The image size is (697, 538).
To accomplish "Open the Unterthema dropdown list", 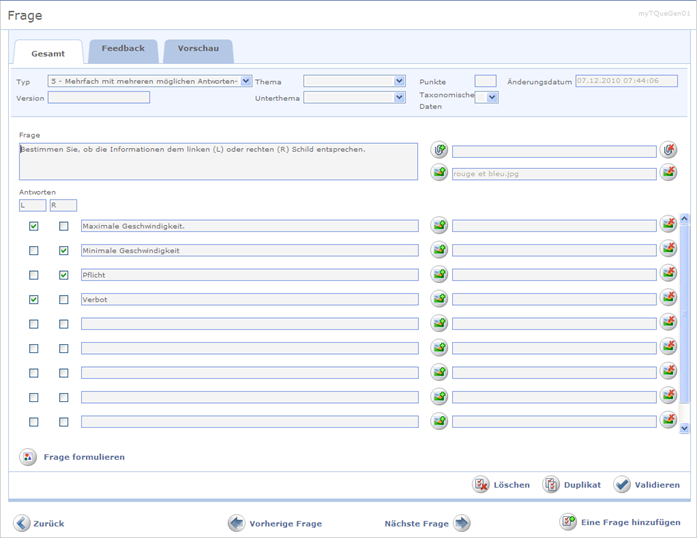I will (399, 98).
